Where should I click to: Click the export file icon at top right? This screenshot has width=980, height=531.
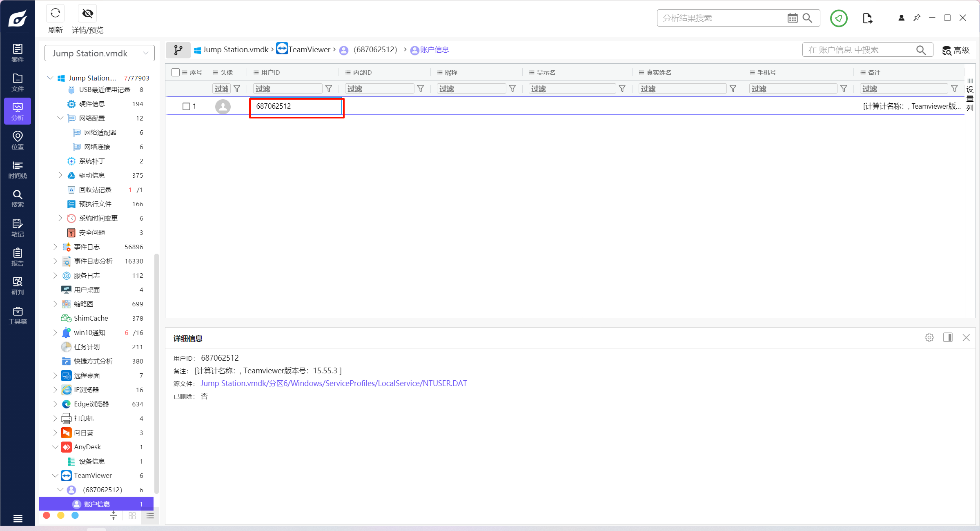tap(867, 18)
